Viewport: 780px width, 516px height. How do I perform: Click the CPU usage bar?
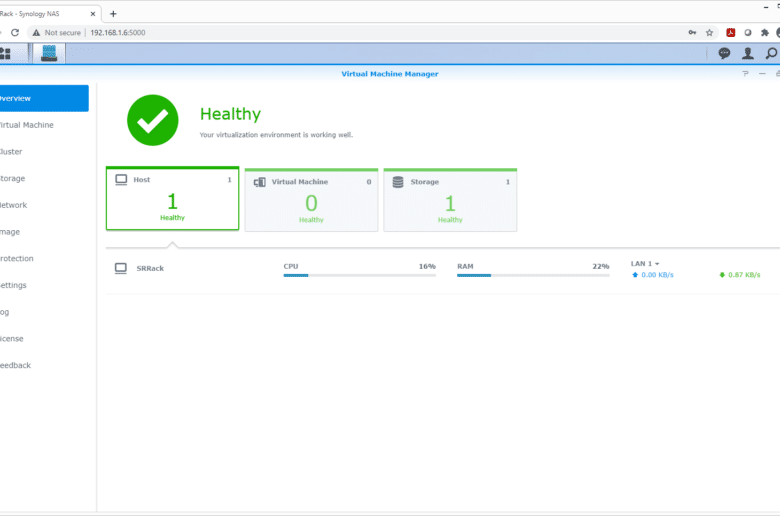(x=360, y=275)
